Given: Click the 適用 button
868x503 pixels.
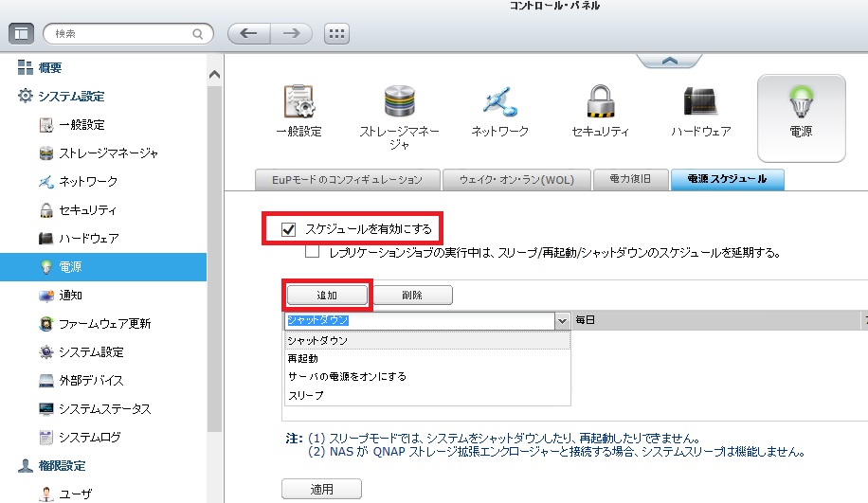Looking at the screenshot, I should pyautogui.click(x=321, y=489).
